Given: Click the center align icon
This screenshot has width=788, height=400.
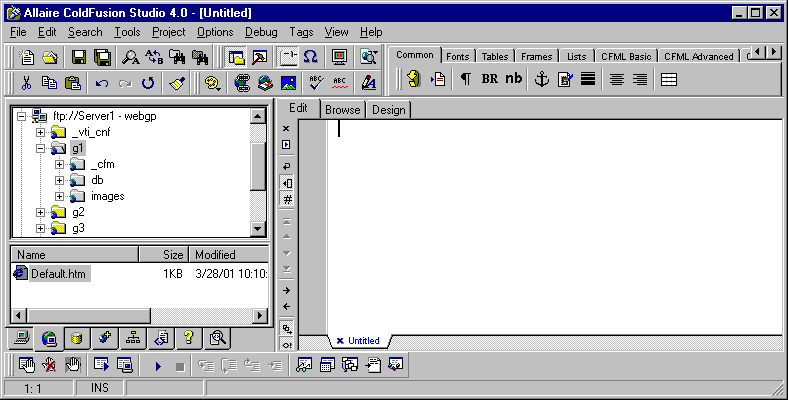Looking at the screenshot, I should click(x=617, y=79).
